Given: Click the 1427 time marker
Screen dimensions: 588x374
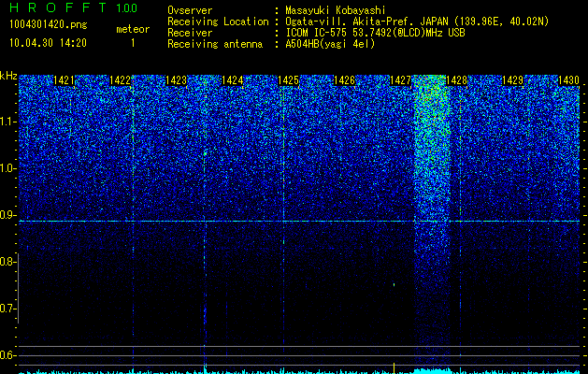Looking at the screenshot, I should (400, 80).
